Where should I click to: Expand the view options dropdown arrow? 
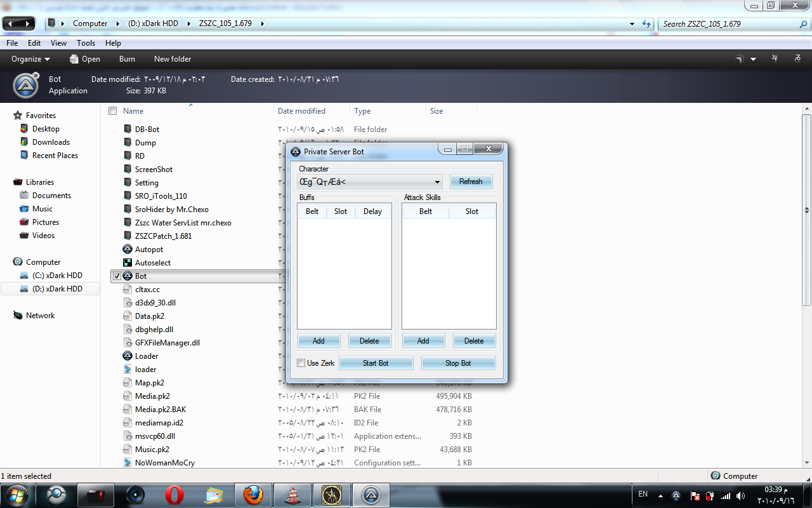point(753,59)
